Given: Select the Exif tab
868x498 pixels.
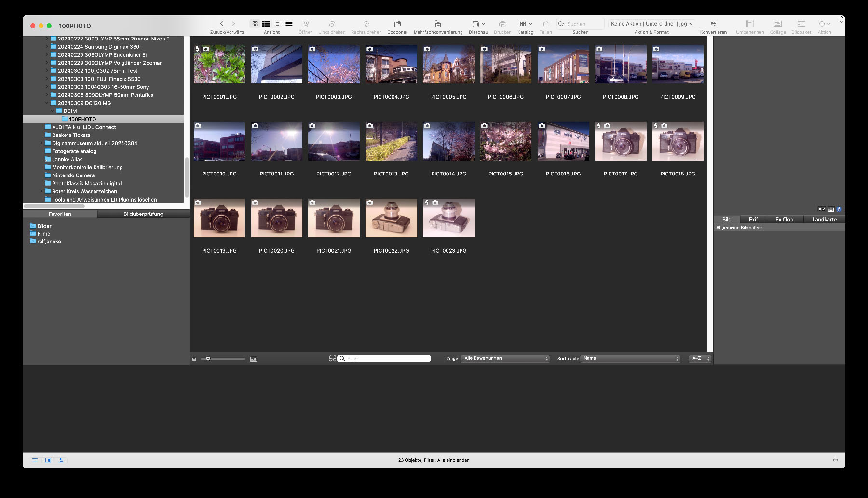Looking at the screenshot, I should [x=753, y=219].
